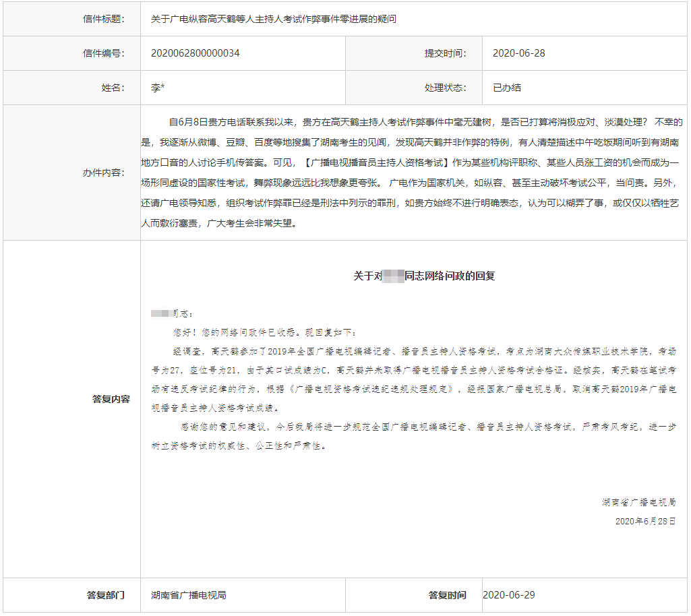
Task: Click the 答复部门 label cell
Action: (106, 595)
